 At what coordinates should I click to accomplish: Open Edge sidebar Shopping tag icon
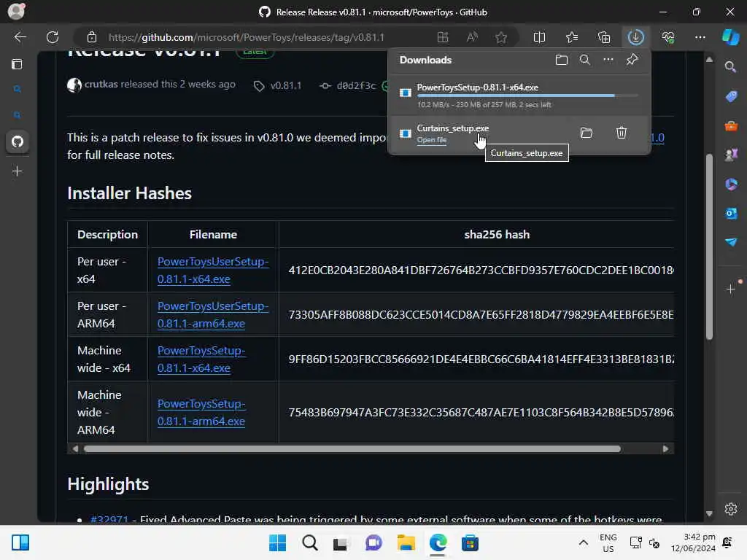click(731, 97)
